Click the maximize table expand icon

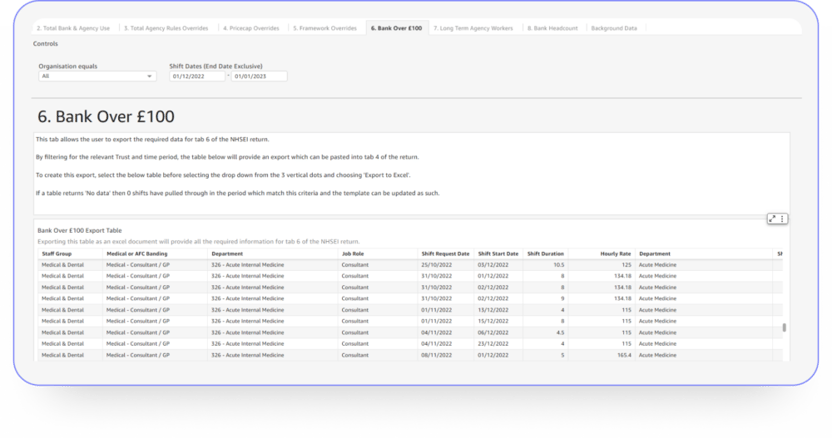pyautogui.click(x=772, y=218)
